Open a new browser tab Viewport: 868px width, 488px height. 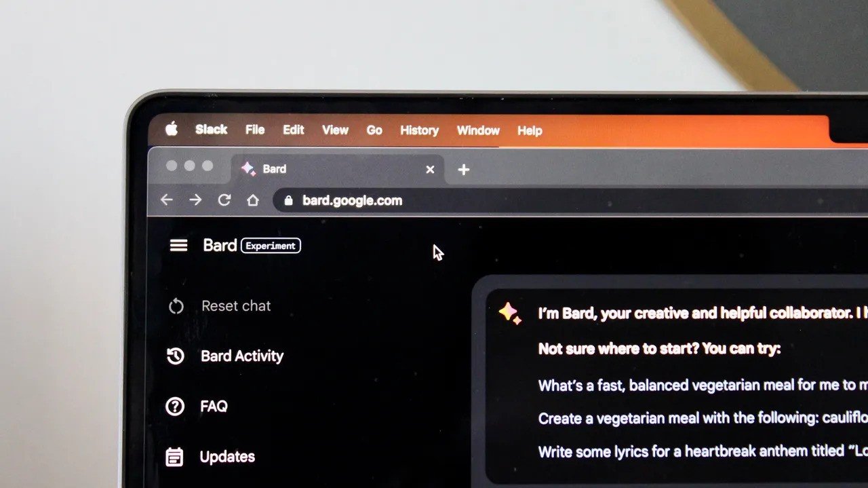coord(463,170)
